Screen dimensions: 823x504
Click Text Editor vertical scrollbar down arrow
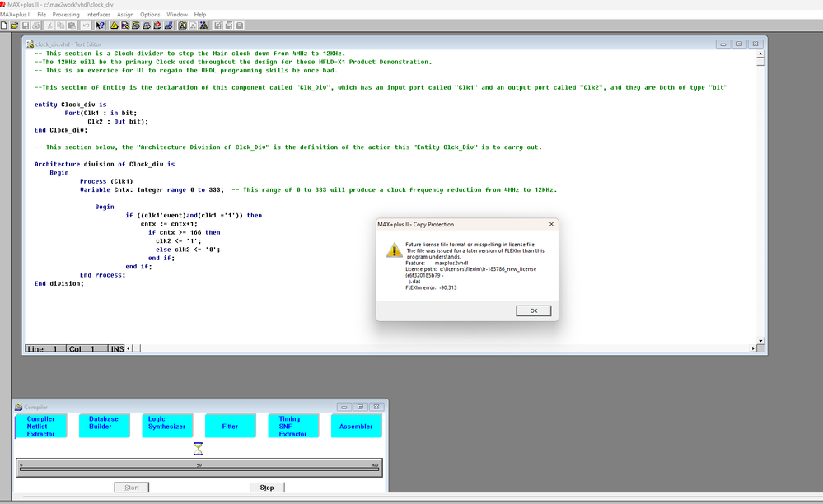(760, 340)
